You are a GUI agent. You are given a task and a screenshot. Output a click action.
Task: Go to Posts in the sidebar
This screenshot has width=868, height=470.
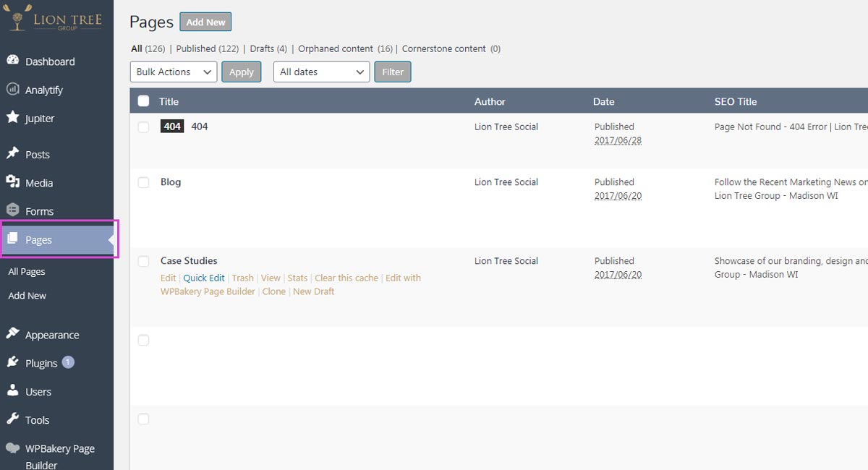[x=38, y=154]
